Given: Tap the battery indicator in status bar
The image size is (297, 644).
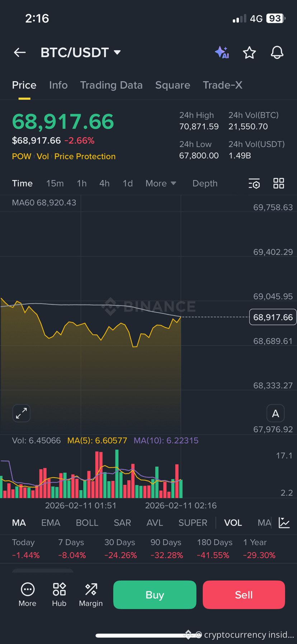Looking at the screenshot, I should coord(275,18).
